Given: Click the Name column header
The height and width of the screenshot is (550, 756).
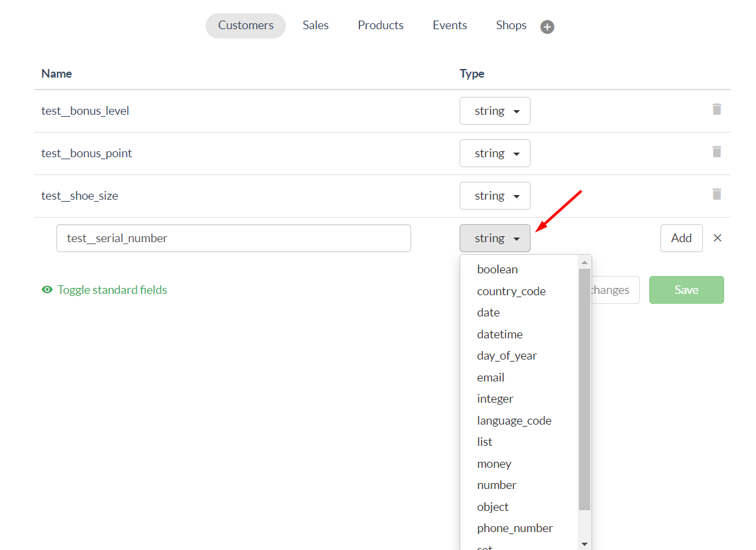Looking at the screenshot, I should point(56,74).
